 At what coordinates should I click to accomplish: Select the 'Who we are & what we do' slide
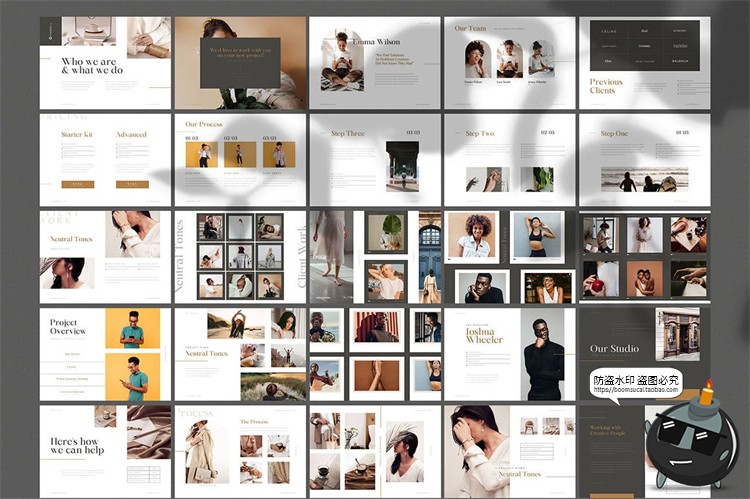click(105, 63)
